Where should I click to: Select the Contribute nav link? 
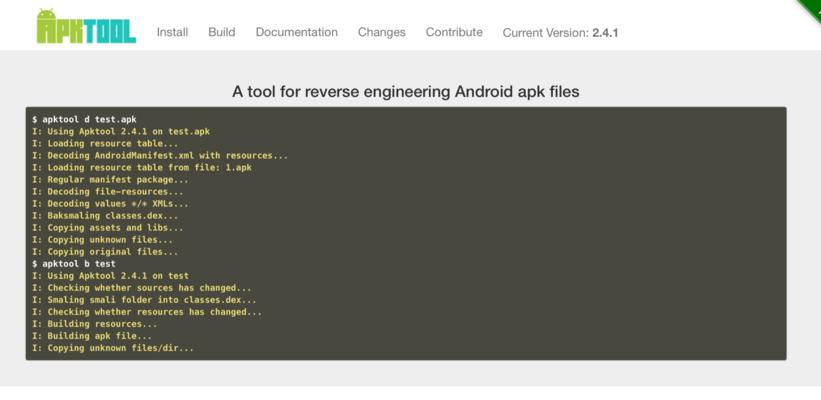click(454, 32)
